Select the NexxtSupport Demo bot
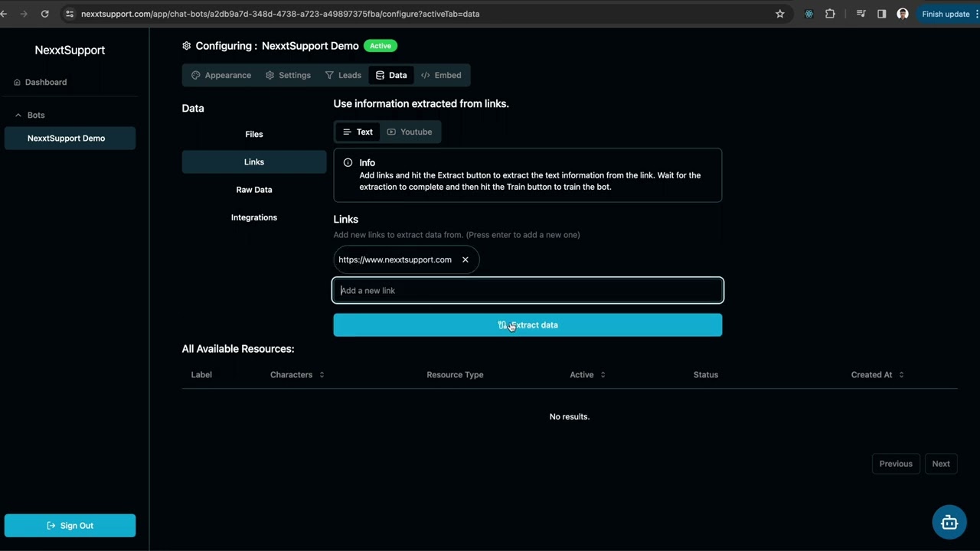This screenshot has height=551, width=980. (x=70, y=139)
